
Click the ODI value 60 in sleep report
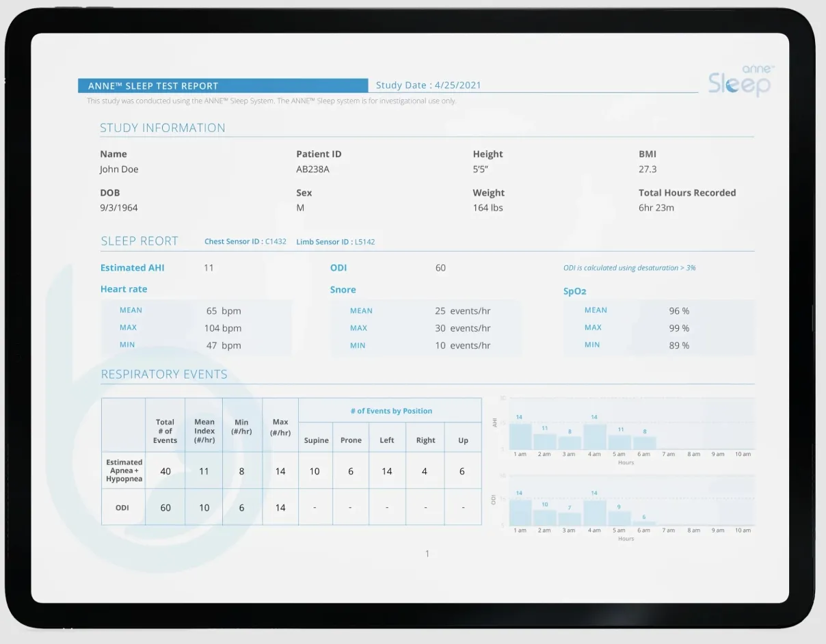(x=440, y=268)
